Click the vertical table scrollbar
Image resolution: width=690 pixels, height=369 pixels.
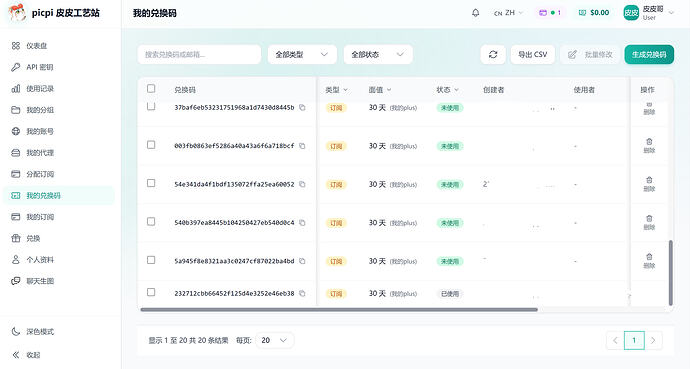671,273
